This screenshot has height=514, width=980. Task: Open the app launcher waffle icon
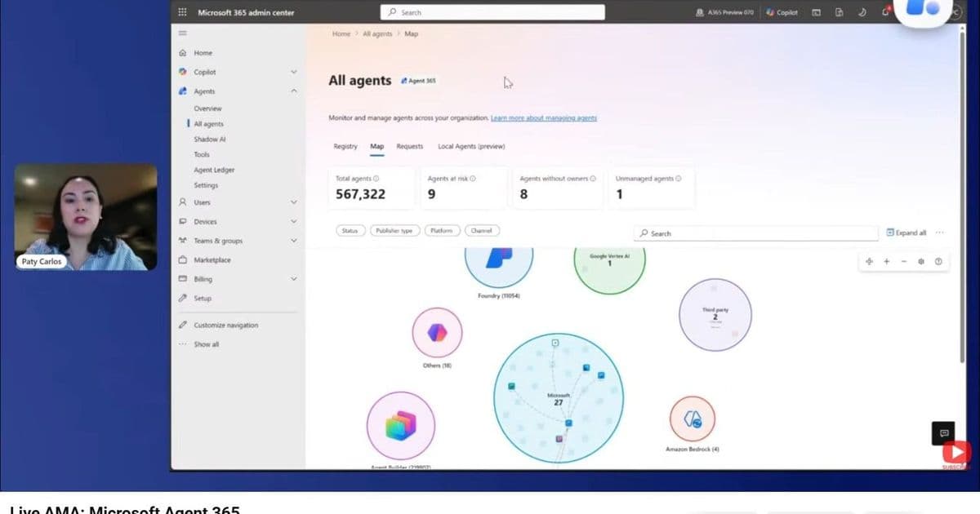182,12
